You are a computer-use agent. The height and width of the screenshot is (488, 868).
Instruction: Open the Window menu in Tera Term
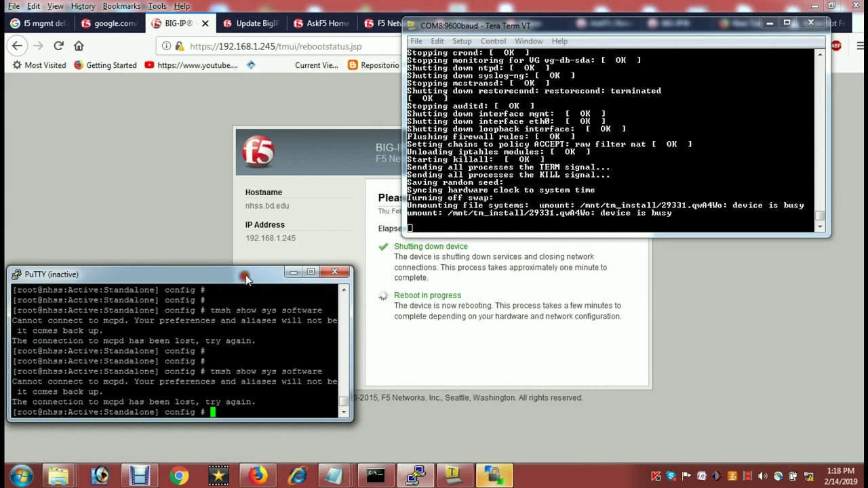coord(528,41)
